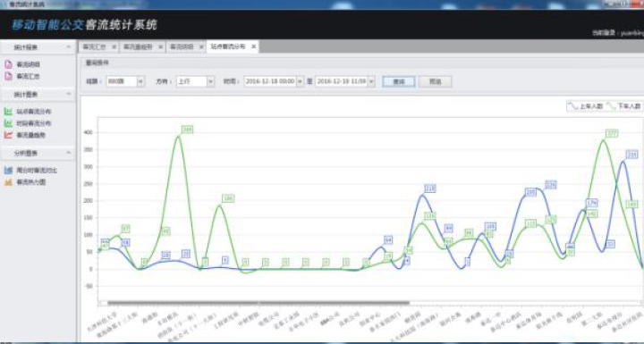
Task: Click the blue 319 data label
Action: pos(631,155)
